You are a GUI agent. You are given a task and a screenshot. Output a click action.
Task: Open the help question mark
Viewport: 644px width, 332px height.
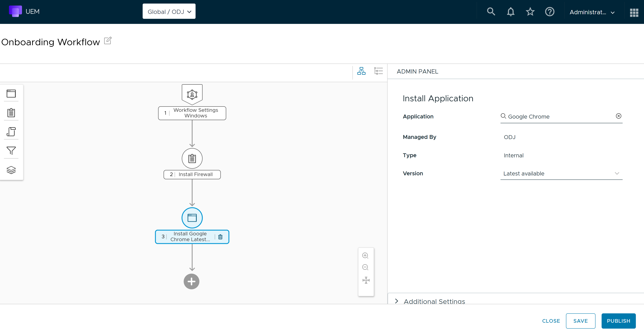click(550, 12)
